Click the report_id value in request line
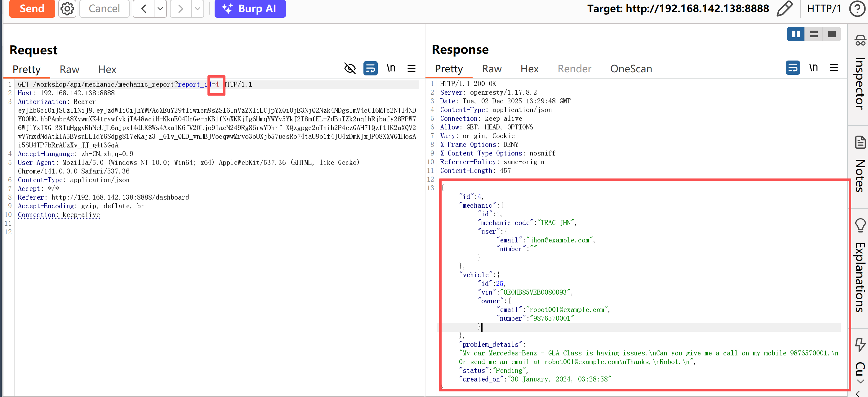Image resolution: width=868 pixels, height=397 pixels. [x=217, y=84]
